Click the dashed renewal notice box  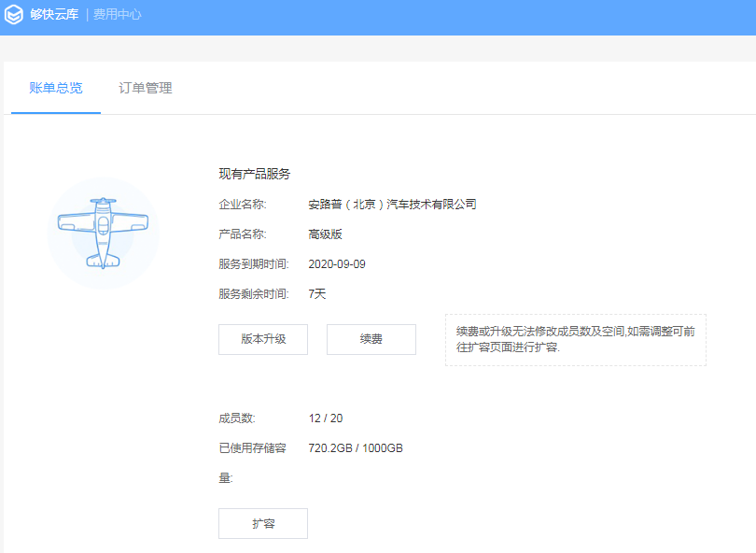click(x=576, y=340)
